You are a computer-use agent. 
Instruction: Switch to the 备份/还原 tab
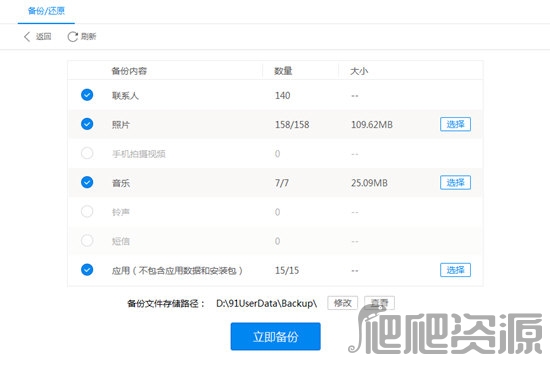pyautogui.click(x=46, y=11)
